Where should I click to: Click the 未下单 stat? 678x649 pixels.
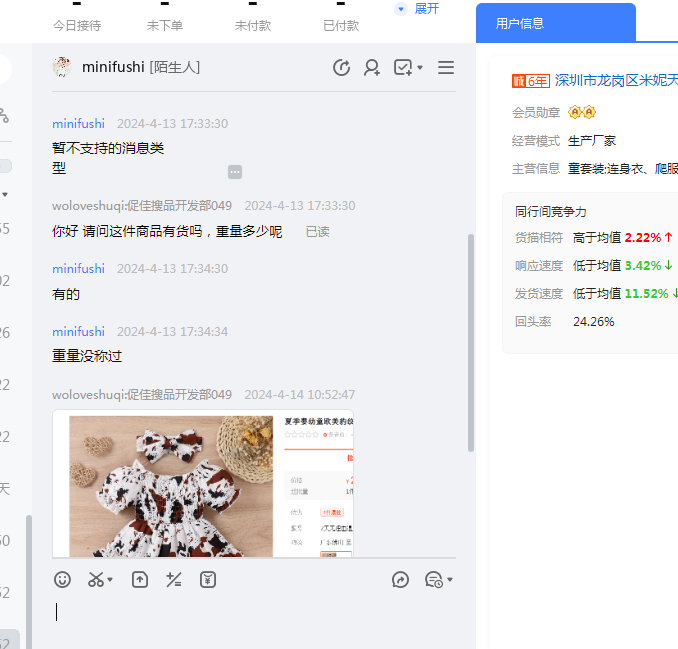pyautogui.click(x=165, y=26)
